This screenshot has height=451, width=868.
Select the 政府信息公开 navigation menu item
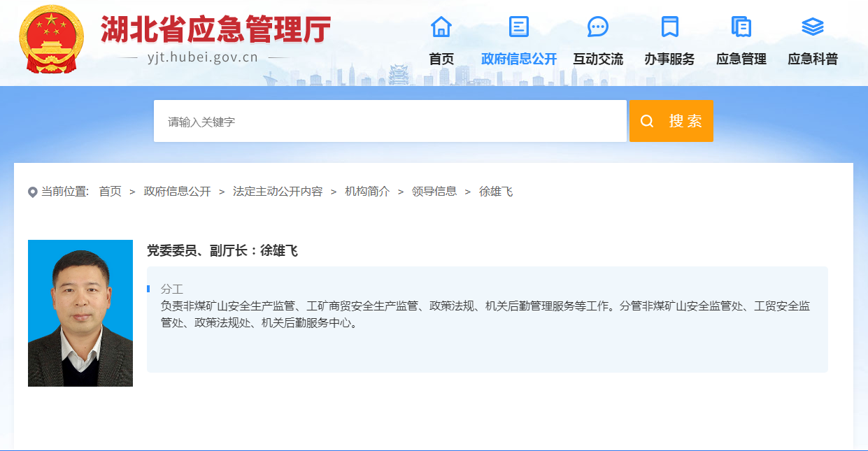[x=518, y=59]
